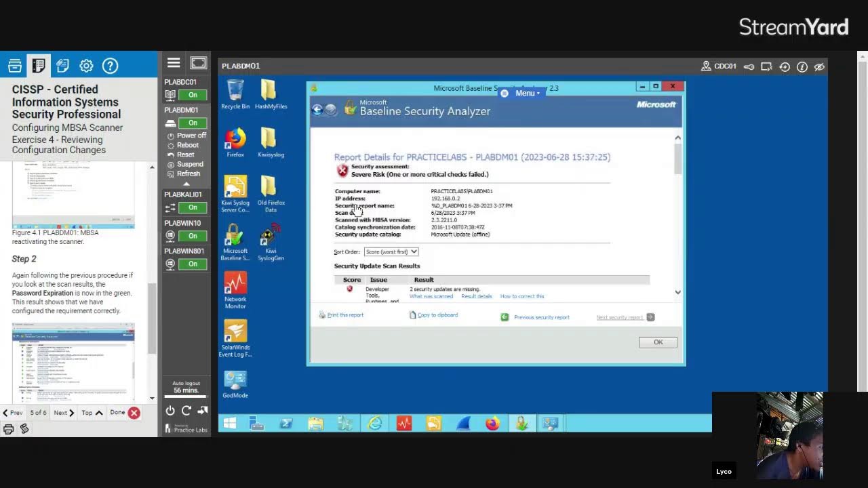868x488 pixels.
Task: Open the guide script scroll icon
Action: pos(24,429)
